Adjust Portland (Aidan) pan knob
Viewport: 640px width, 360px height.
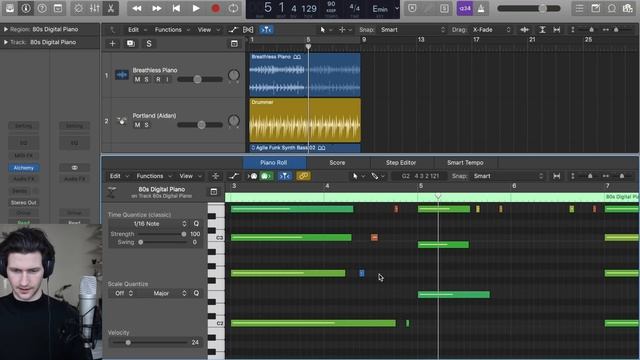pos(233,121)
